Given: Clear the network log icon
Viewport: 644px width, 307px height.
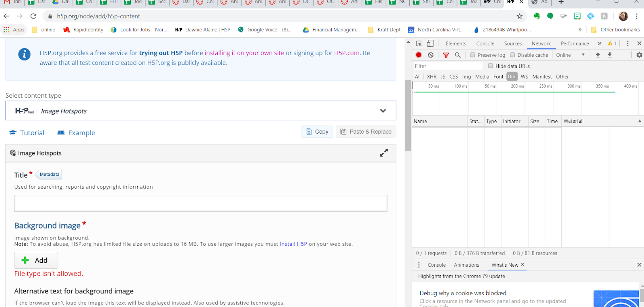Looking at the screenshot, I should pos(431,55).
